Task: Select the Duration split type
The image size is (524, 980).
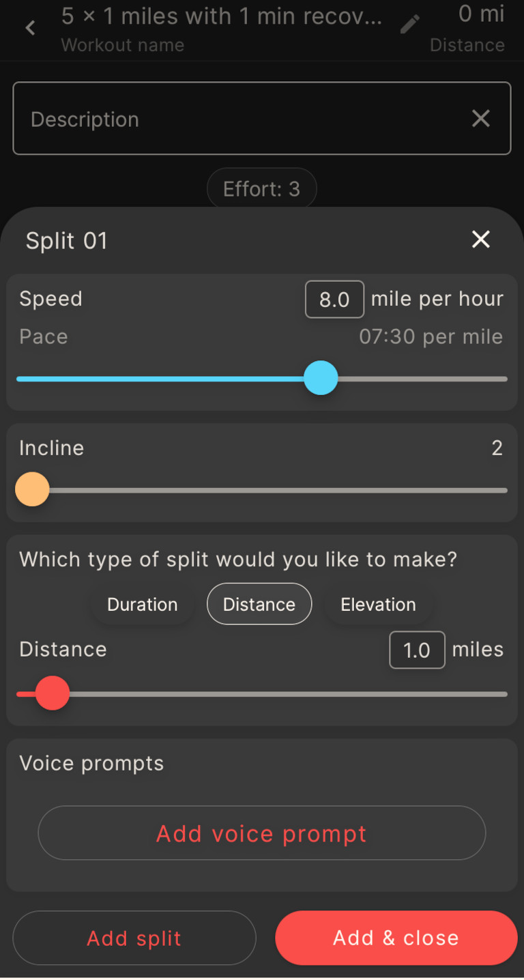Action: click(142, 604)
